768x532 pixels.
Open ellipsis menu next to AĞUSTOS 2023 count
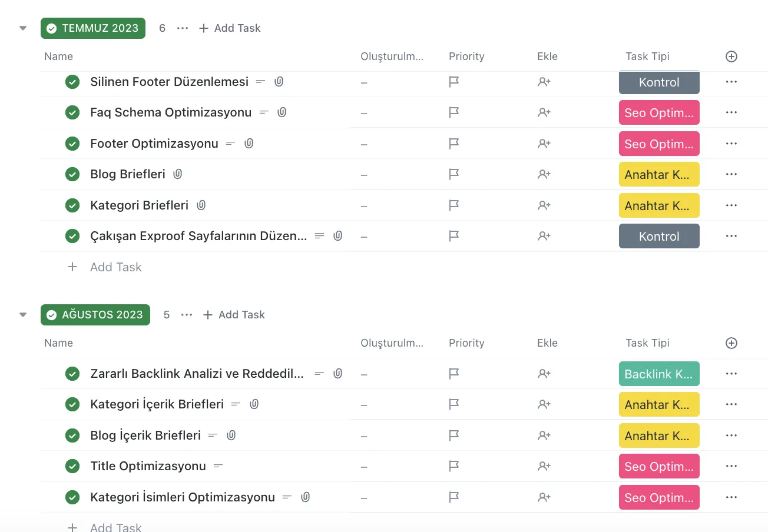tap(187, 315)
